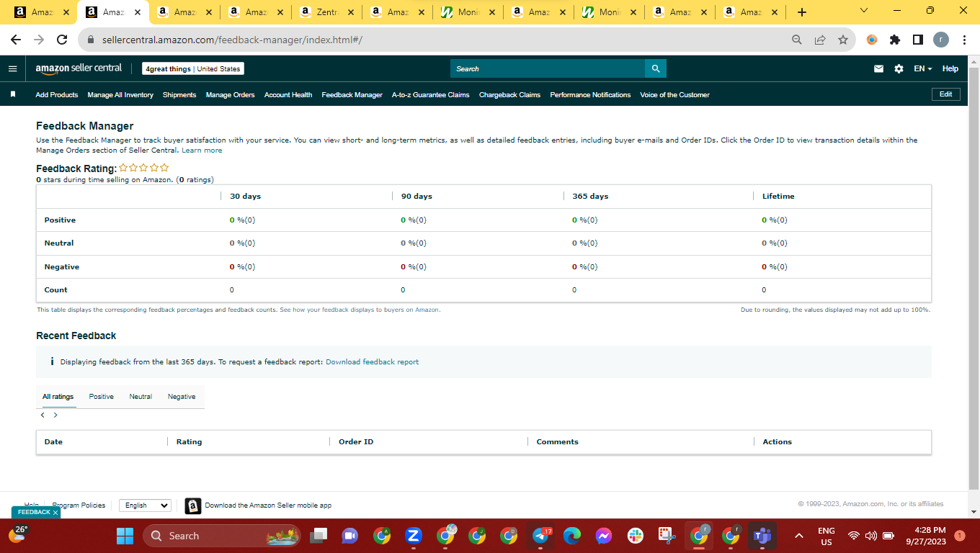Click the amazon seller central logo
The image size is (980, 553).
click(79, 68)
